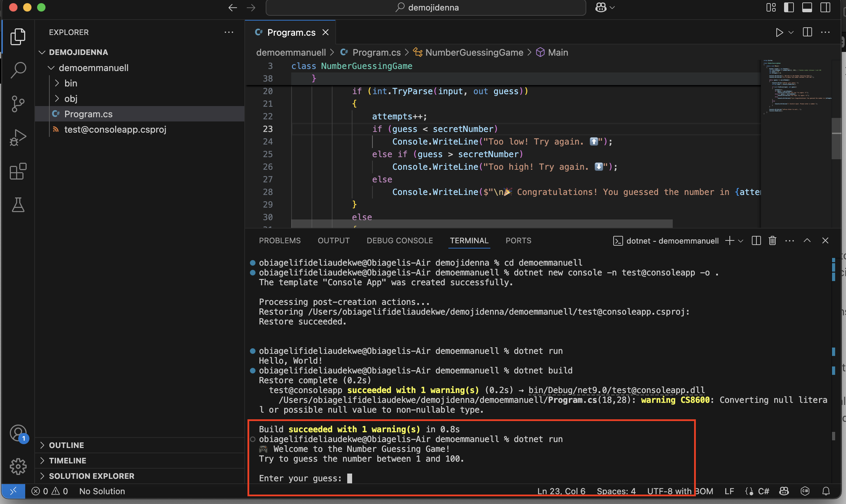Collapse the demoemmanuell folder
This screenshot has width=846, height=504.
pos(51,68)
